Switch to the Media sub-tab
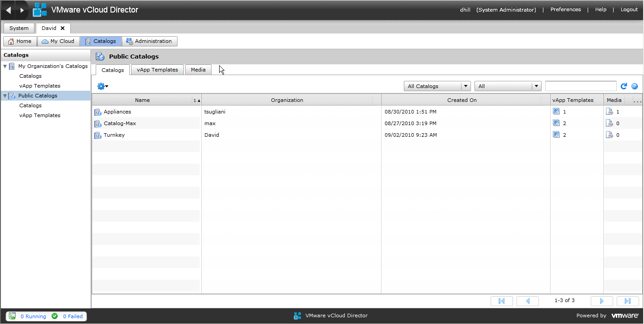The width and height of the screenshot is (644, 324). pos(198,70)
